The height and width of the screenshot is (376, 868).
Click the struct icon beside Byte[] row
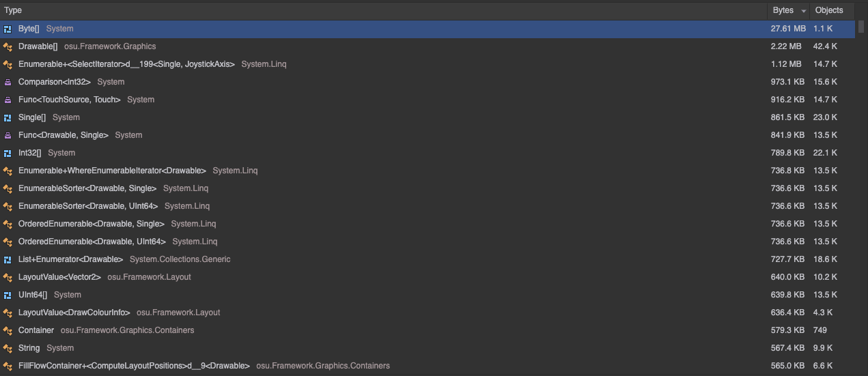8,29
